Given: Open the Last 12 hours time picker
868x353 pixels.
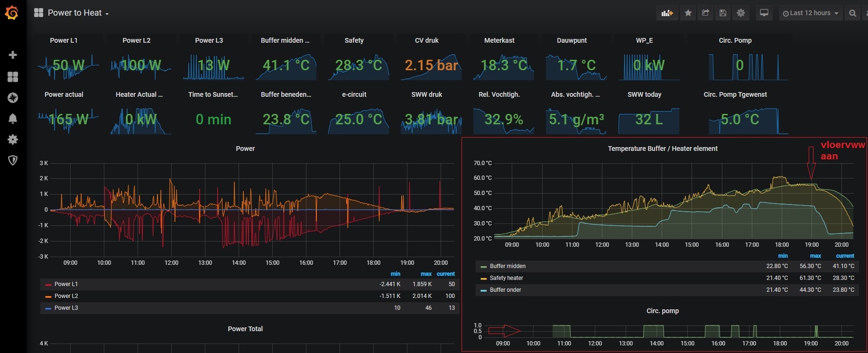Looking at the screenshot, I should coord(811,13).
